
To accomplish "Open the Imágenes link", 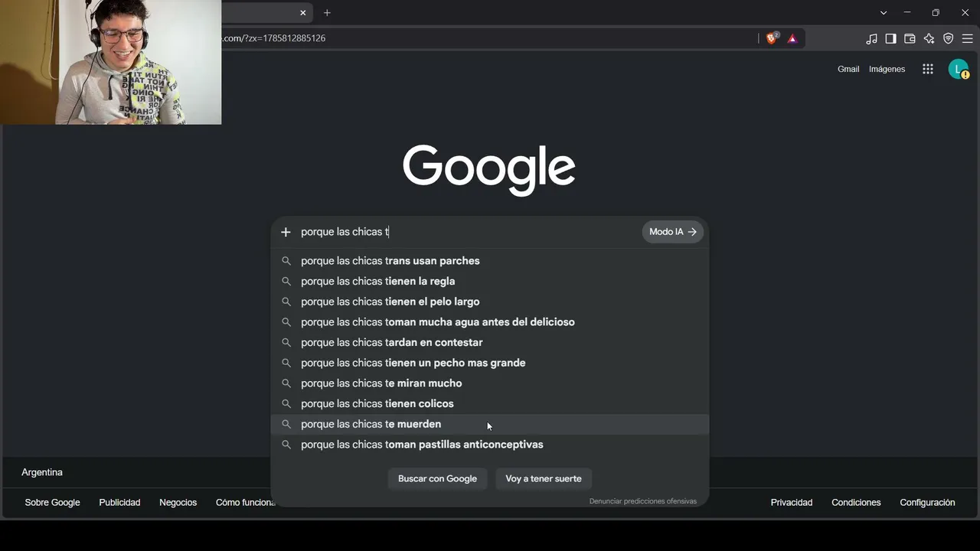I will (887, 69).
